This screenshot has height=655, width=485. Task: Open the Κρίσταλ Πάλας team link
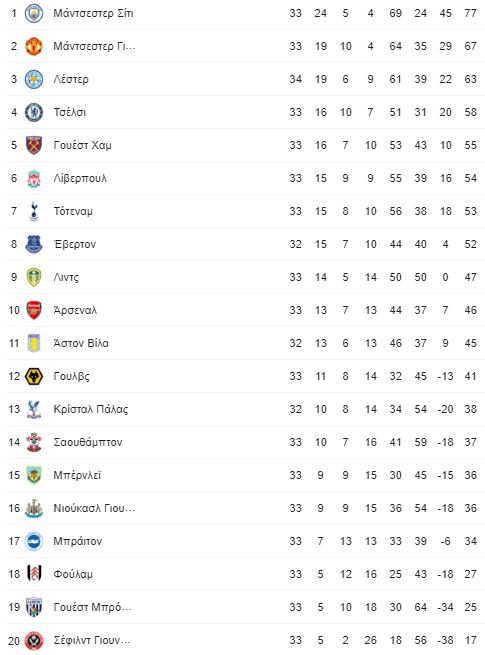click(91, 409)
